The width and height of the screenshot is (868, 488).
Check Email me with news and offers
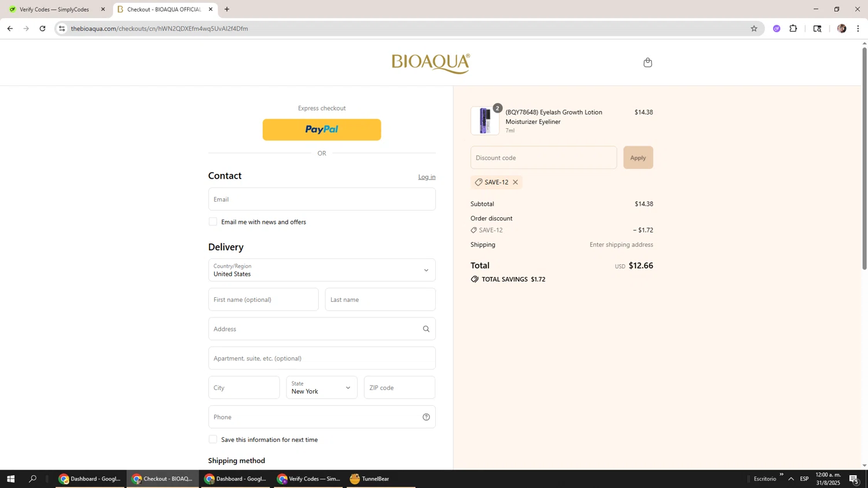(213, 222)
